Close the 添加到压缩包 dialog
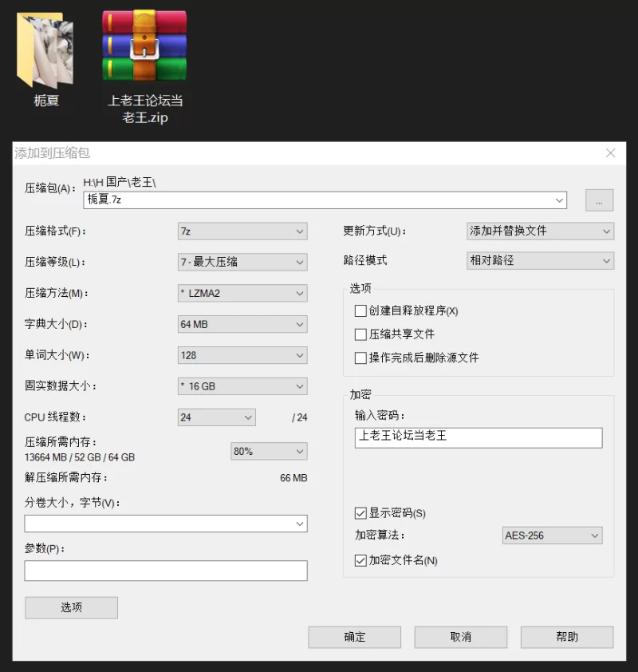Viewport: 638px width, 672px height. (x=611, y=153)
